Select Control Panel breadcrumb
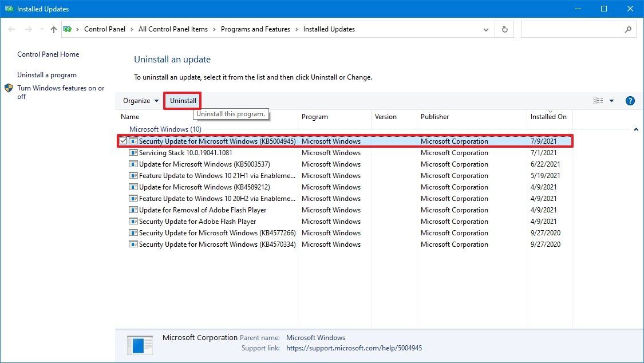 click(105, 29)
